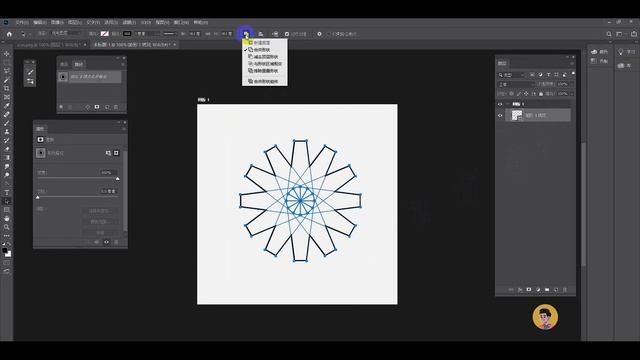Image resolution: width=640 pixels, height=360 pixels.
Task: Open layer filter type dropdown
Action: (x=511, y=75)
